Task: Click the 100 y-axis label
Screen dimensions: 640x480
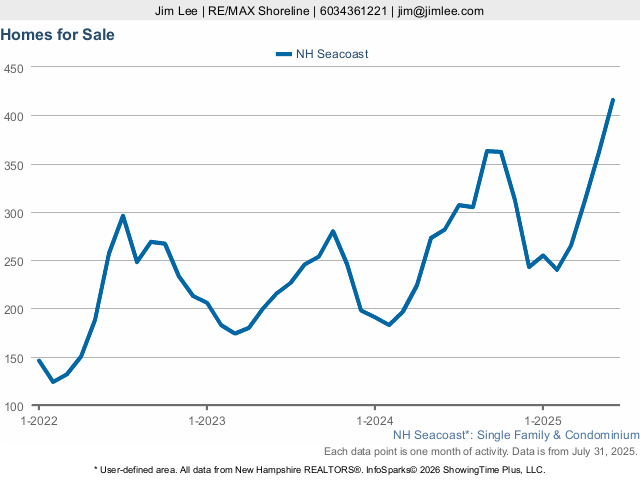Action: [x=14, y=406]
